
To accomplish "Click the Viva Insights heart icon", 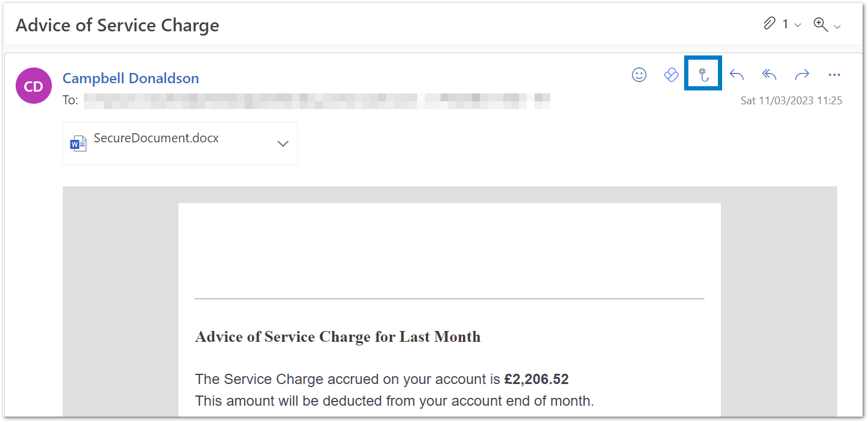I will coord(671,75).
